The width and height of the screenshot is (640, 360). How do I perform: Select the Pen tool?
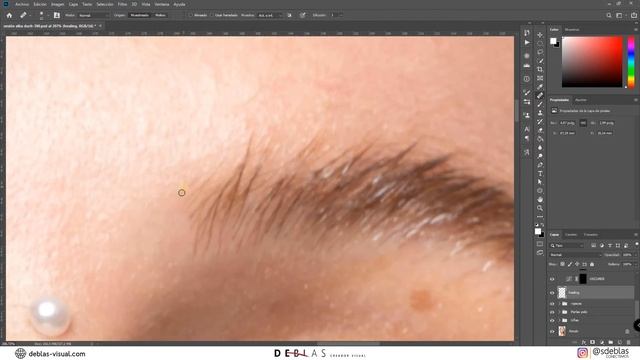pyautogui.click(x=540, y=165)
